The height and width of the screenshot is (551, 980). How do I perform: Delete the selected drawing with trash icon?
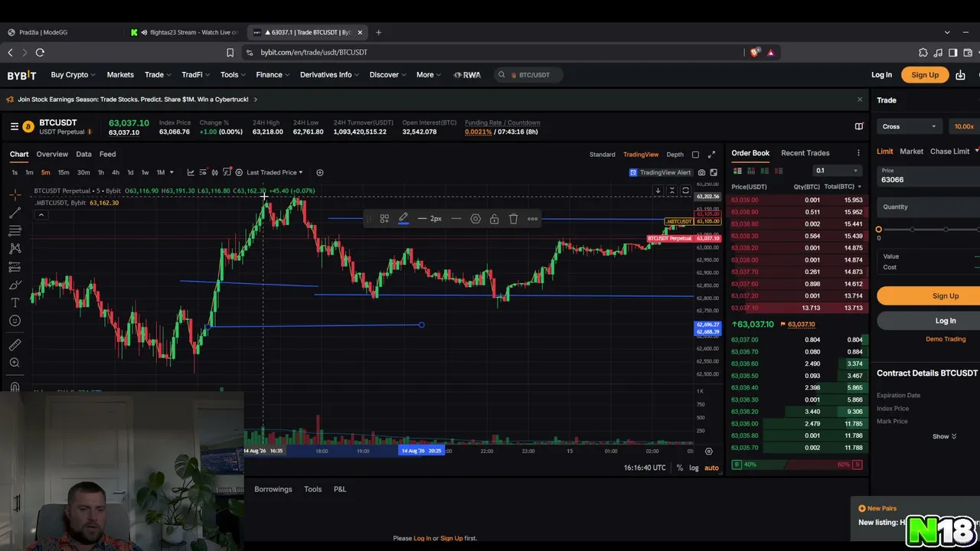point(513,219)
